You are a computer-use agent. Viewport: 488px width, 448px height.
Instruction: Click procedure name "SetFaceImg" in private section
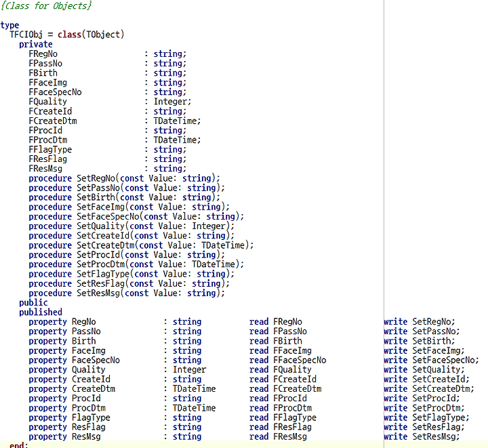pos(101,207)
